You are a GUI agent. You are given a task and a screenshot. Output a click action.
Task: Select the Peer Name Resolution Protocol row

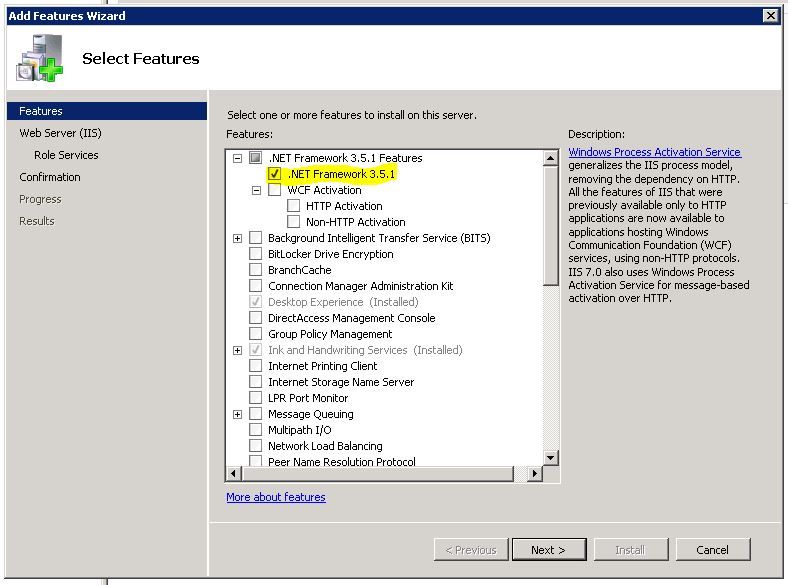(x=342, y=461)
